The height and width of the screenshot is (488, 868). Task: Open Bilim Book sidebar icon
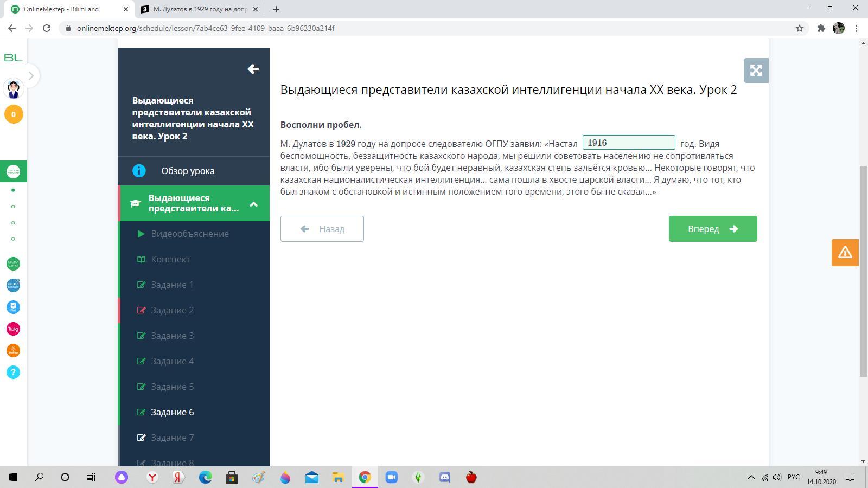14,285
